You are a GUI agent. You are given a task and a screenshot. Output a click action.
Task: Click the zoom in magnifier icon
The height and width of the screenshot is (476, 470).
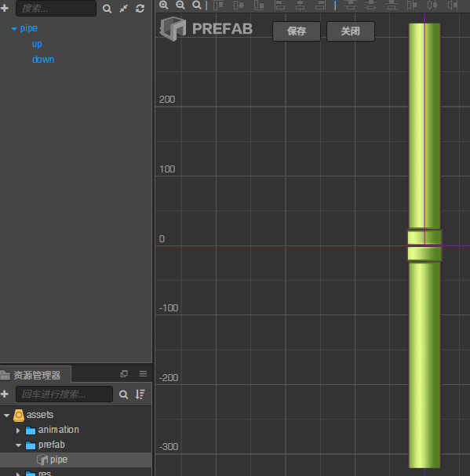(x=164, y=5)
